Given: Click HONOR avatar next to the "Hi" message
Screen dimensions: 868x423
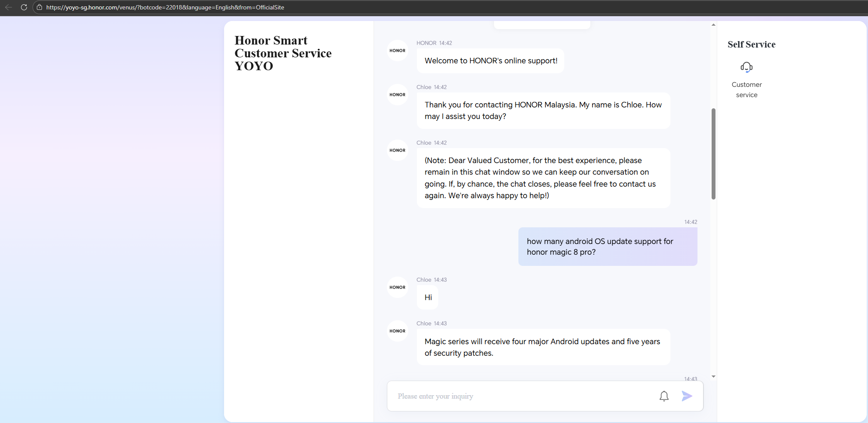Looking at the screenshot, I should pyautogui.click(x=397, y=287).
